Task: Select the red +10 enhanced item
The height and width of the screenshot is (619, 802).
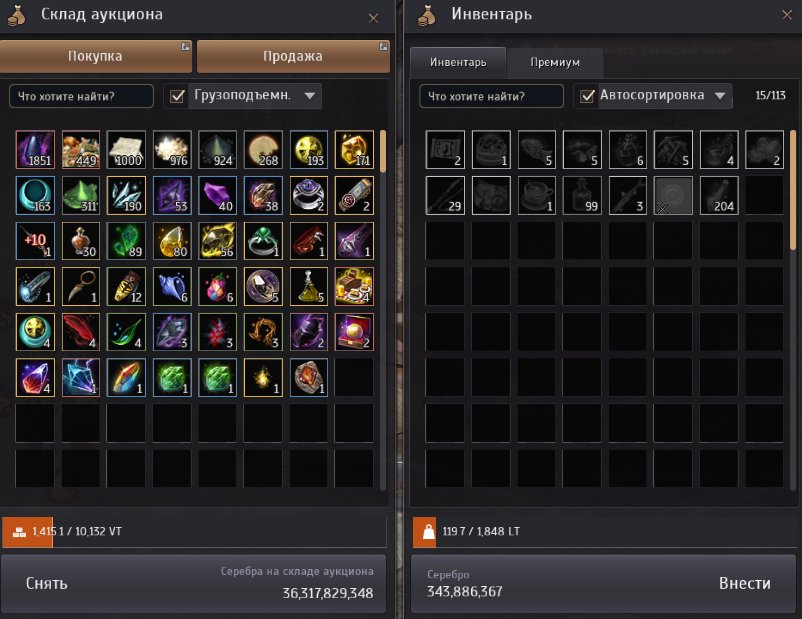Action: [x=35, y=241]
